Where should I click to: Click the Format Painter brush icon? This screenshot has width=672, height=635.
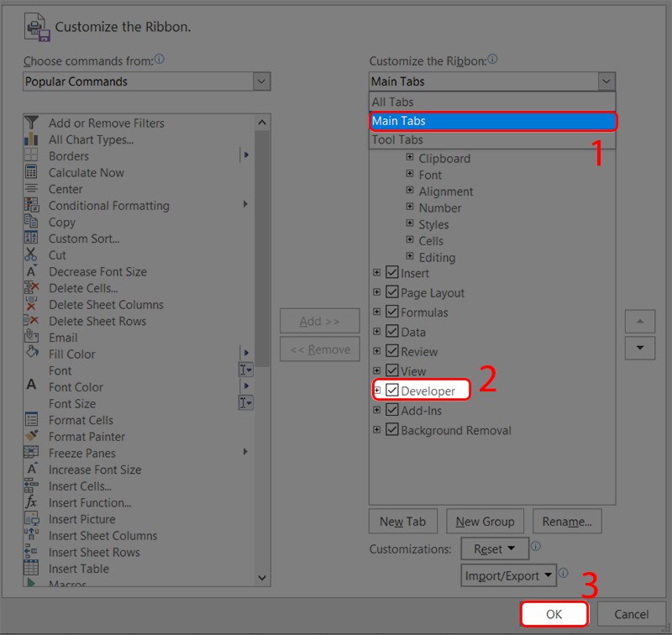click(31, 436)
